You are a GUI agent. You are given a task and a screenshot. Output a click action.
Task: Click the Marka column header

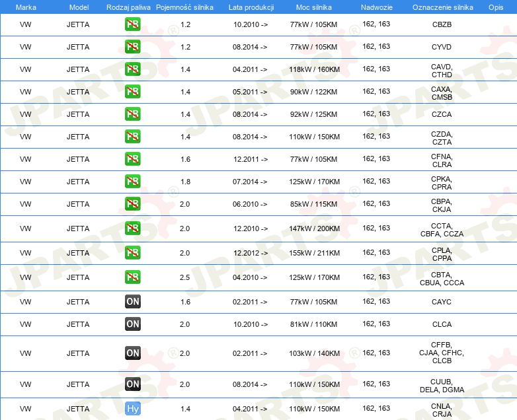26,7
